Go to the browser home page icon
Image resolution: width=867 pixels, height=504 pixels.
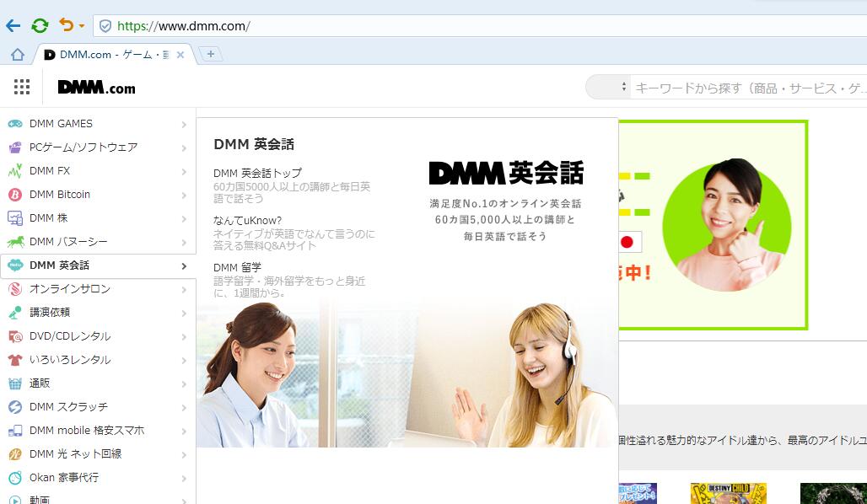pos(18,54)
